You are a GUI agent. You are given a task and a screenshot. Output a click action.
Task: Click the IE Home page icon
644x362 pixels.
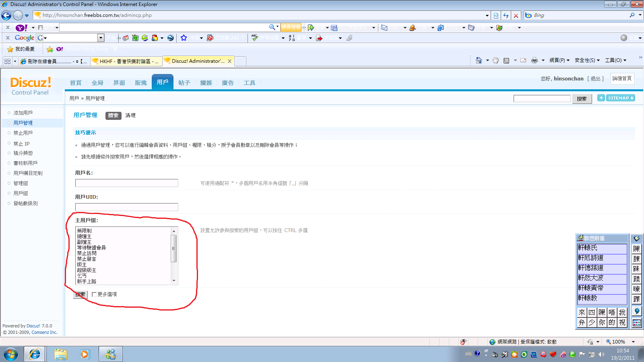tap(479, 60)
